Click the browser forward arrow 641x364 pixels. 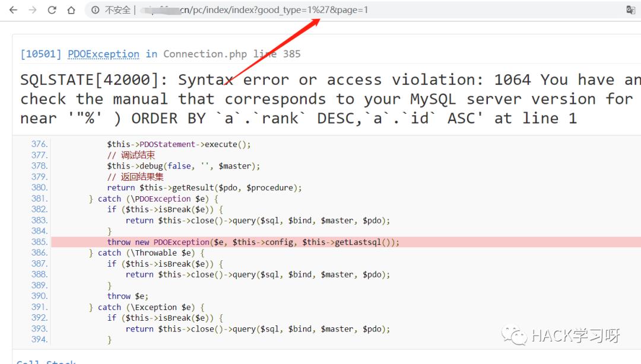pos(32,10)
